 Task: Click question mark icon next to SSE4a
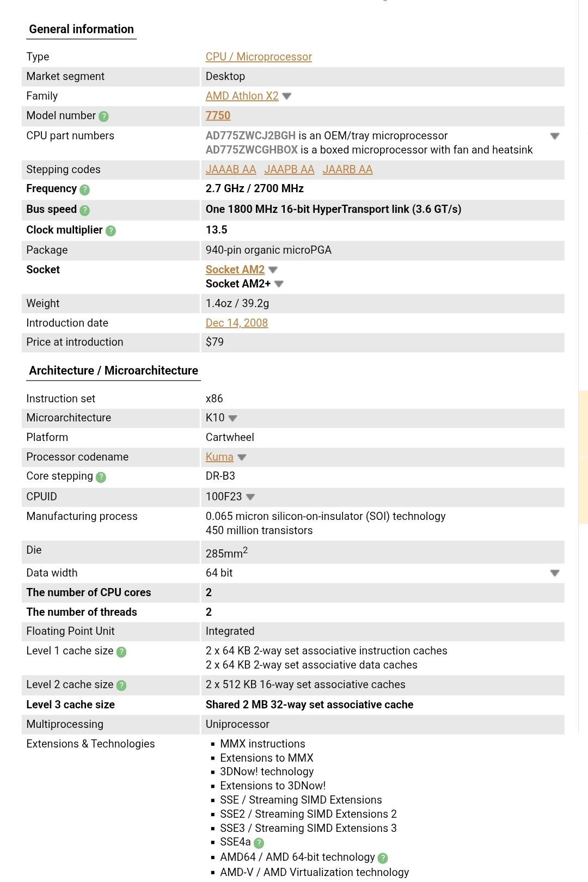click(x=259, y=843)
